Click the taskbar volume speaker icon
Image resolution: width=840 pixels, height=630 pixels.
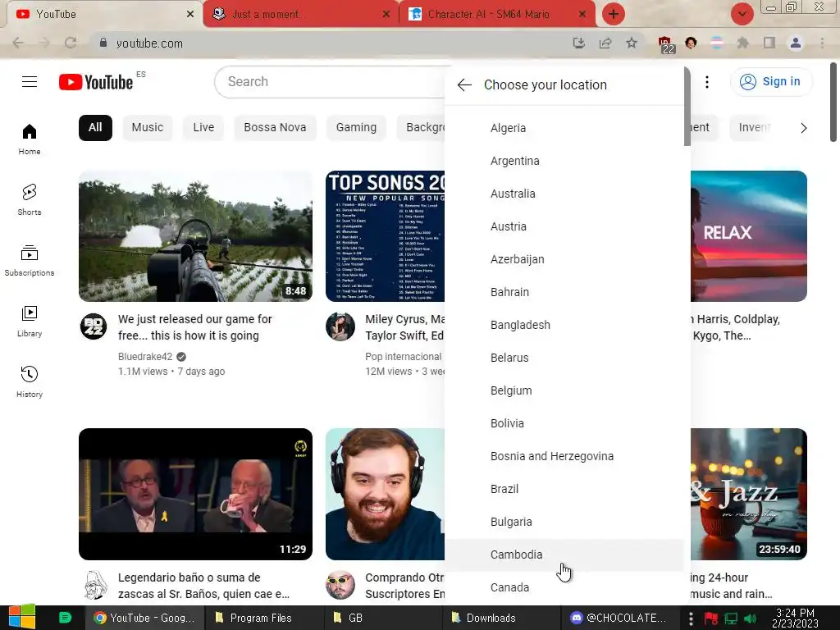click(751, 619)
